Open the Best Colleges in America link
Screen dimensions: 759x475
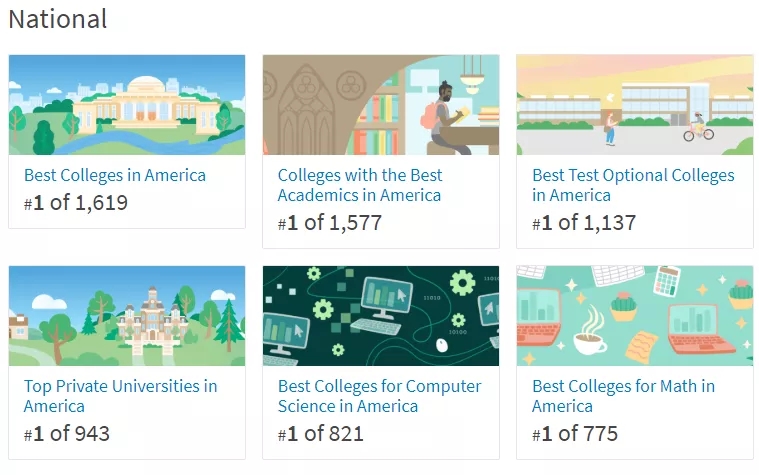(114, 175)
